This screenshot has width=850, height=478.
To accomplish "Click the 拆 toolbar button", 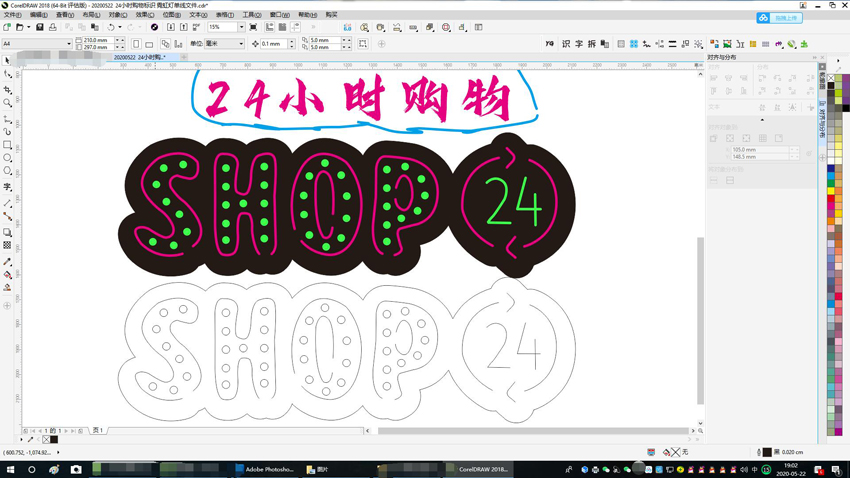I will pos(591,44).
